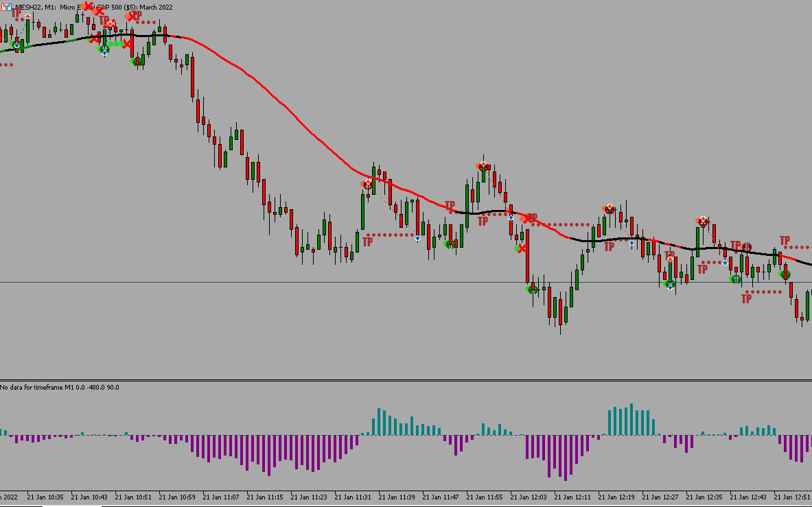Screen dimensions: 812x507
Task: Select the sell arrow marker above the 12:35 label
Action: click(x=704, y=220)
